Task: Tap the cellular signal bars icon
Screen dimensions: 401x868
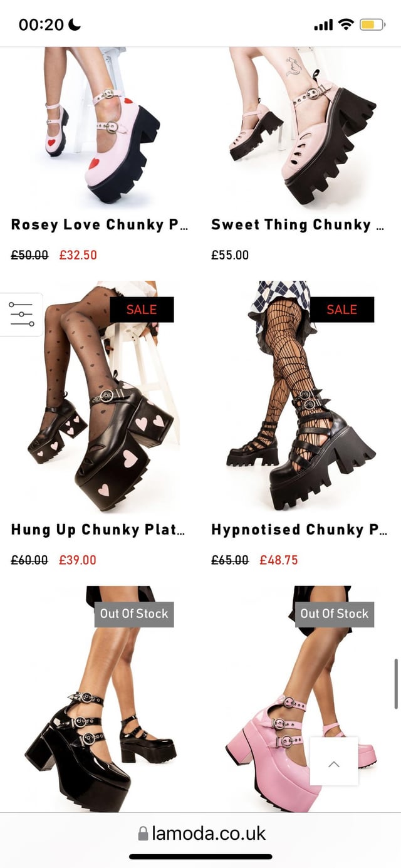Action: (x=323, y=26)
